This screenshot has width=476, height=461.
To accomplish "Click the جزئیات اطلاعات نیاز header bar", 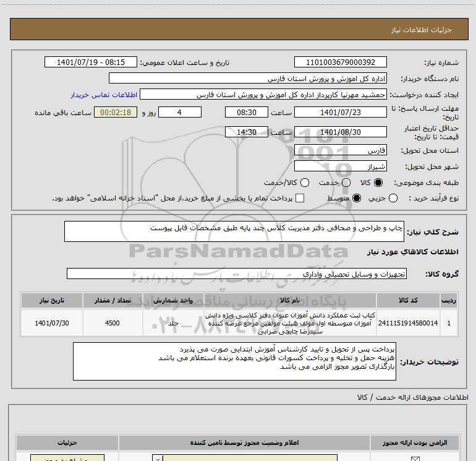I will coord(239,29).
